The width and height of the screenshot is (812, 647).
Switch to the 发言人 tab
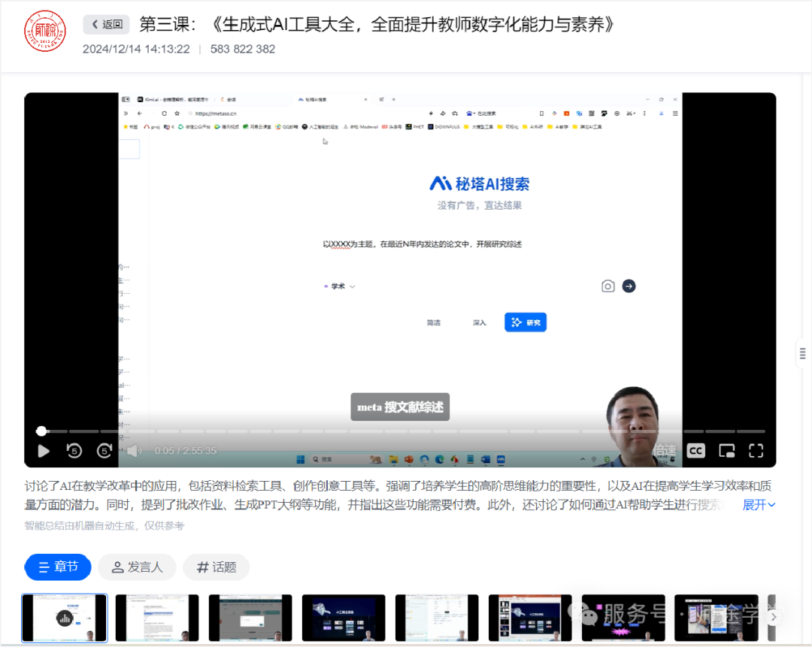(x=137, y=567)
